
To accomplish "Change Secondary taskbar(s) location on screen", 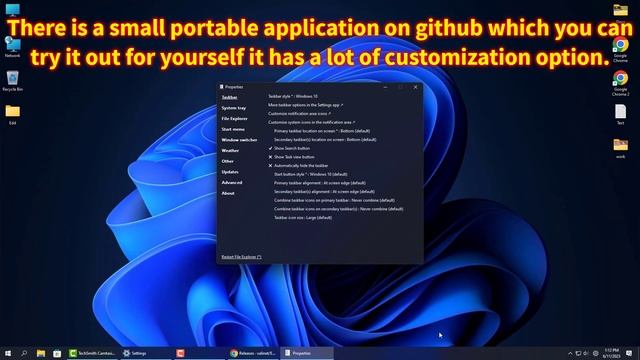I will click(325, 140).
